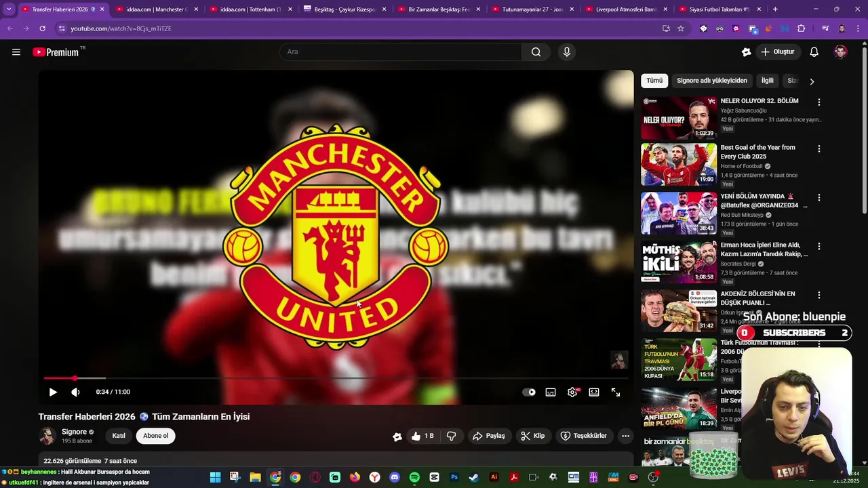This screenshot has height=488, width=868.
Task: Open the media controls music icon
Action: point(825,28)
